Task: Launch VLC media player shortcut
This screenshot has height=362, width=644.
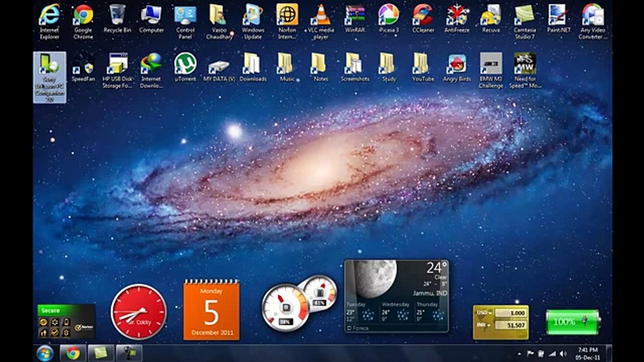Action: [x=321, y=21]
